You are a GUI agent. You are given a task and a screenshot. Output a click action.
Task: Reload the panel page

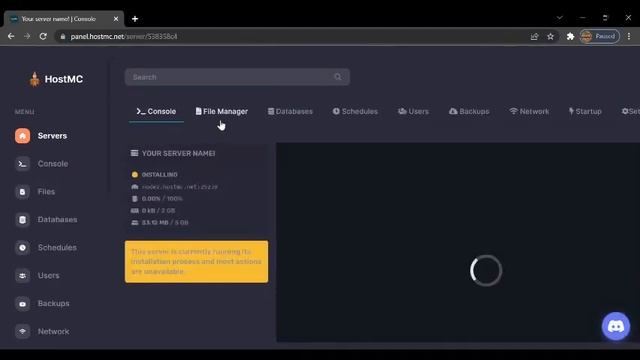[43, 36]
